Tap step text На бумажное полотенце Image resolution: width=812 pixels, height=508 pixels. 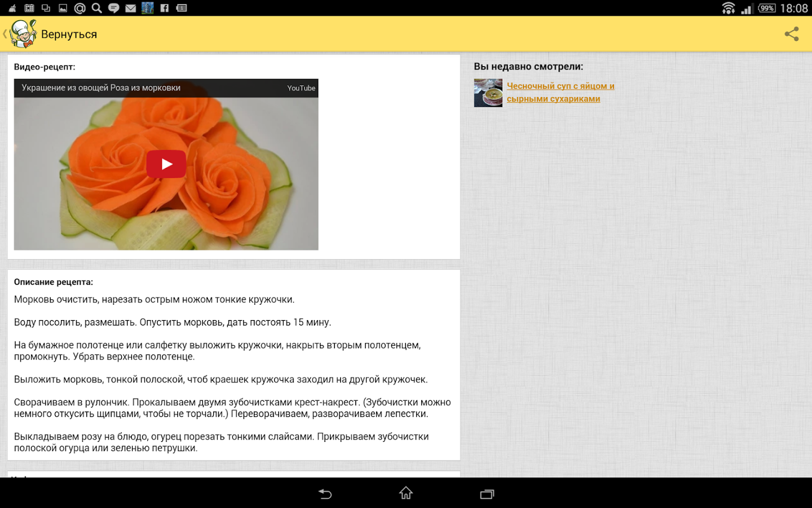coord(218,351)
